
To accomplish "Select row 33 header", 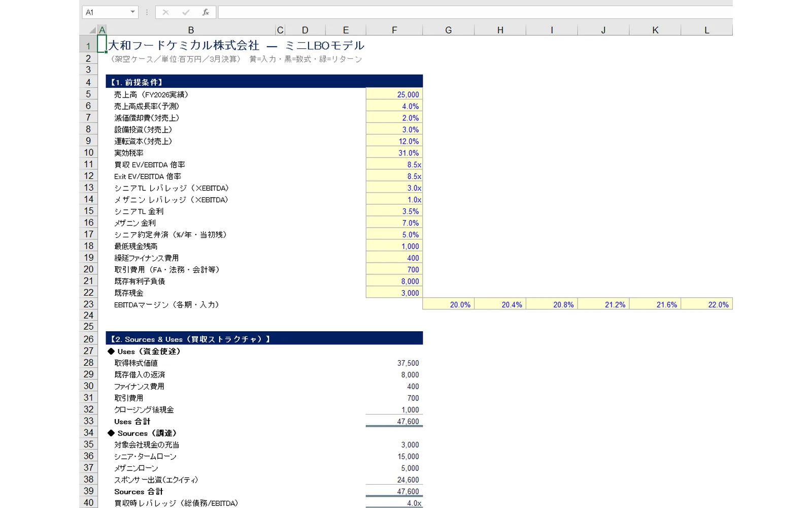I will tap(88, 421).
